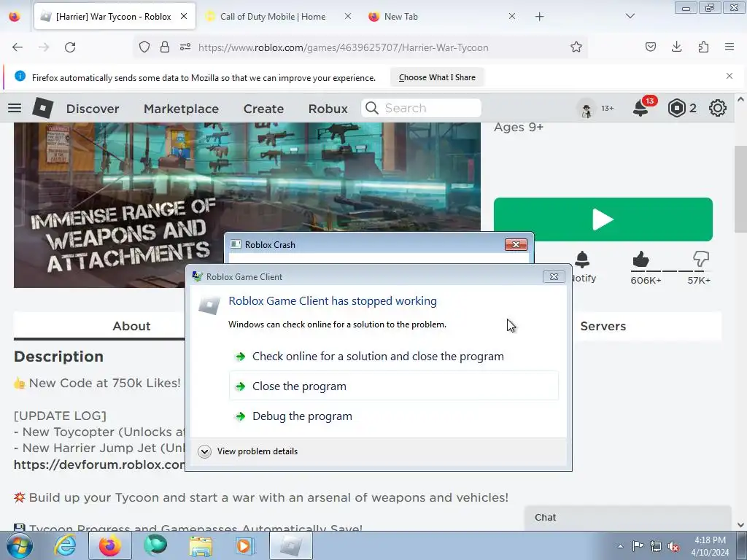
Task: Open the taskbar clock showing 4:18 PM
Action: pyautogui.click(x=710, y=546)
